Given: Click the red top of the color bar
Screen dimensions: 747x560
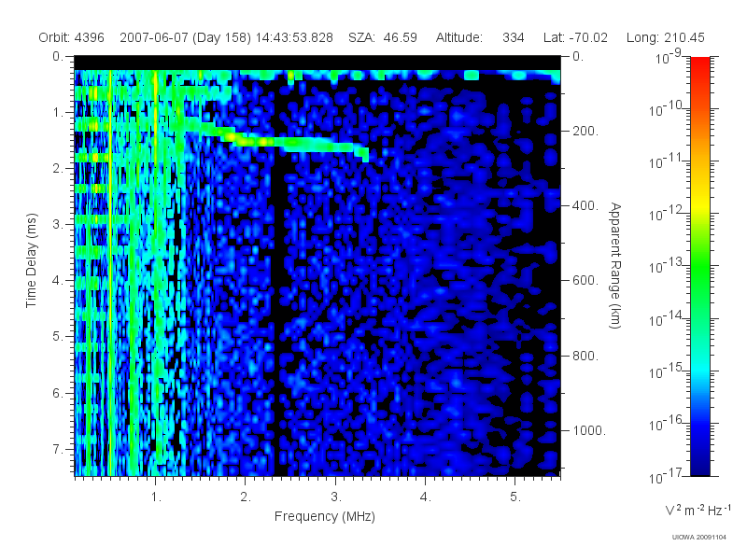Looking at the screenshot, I should 699,64.
